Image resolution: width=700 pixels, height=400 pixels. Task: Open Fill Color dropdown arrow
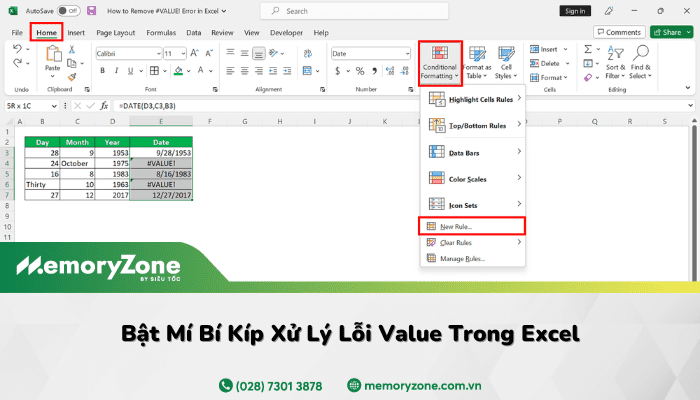point(189,71)
